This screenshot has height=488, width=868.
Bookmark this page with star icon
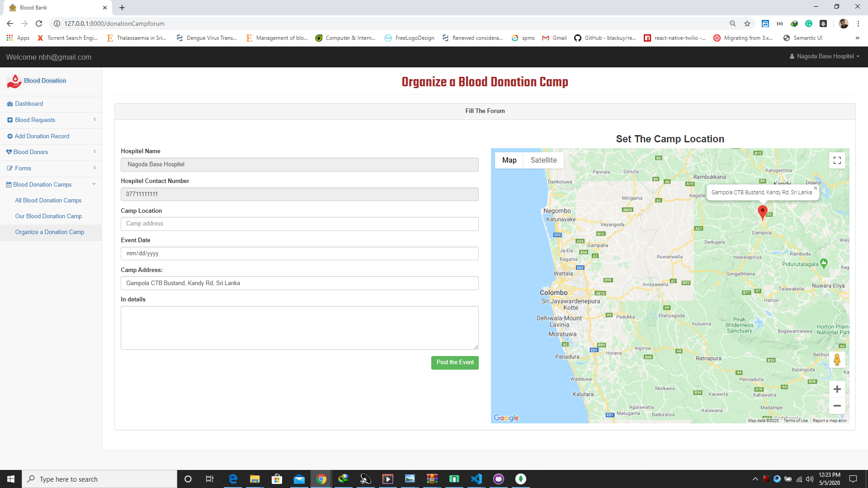click(x=747, y=23)
